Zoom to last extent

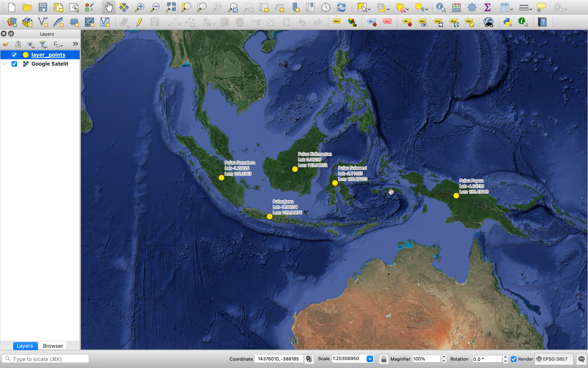tap(233, 7)
